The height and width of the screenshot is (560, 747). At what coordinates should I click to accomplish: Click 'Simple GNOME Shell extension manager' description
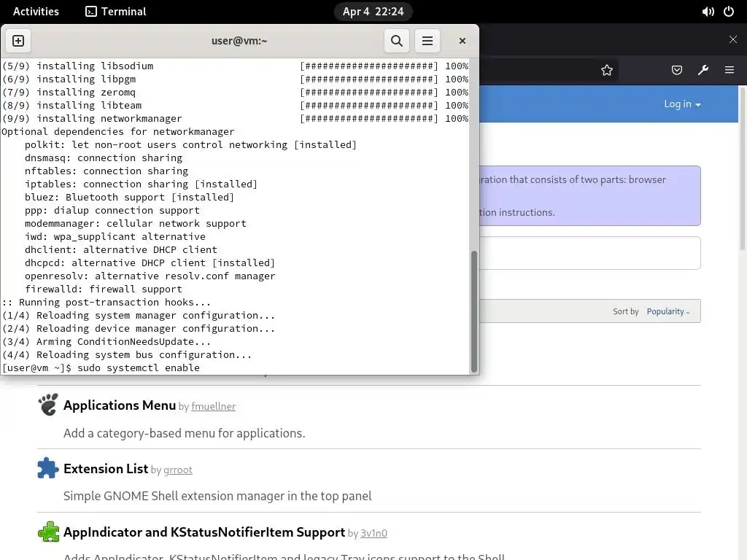click(217, 496)
